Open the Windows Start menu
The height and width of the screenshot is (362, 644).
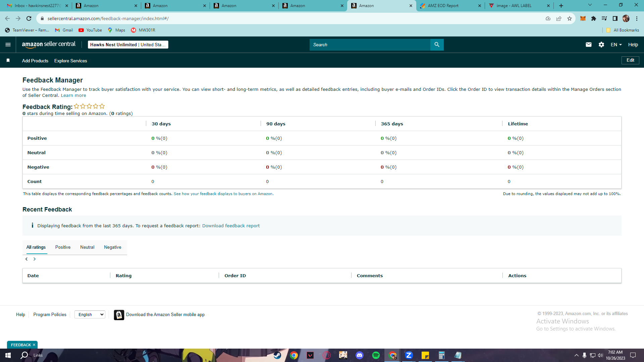(8, 355)
